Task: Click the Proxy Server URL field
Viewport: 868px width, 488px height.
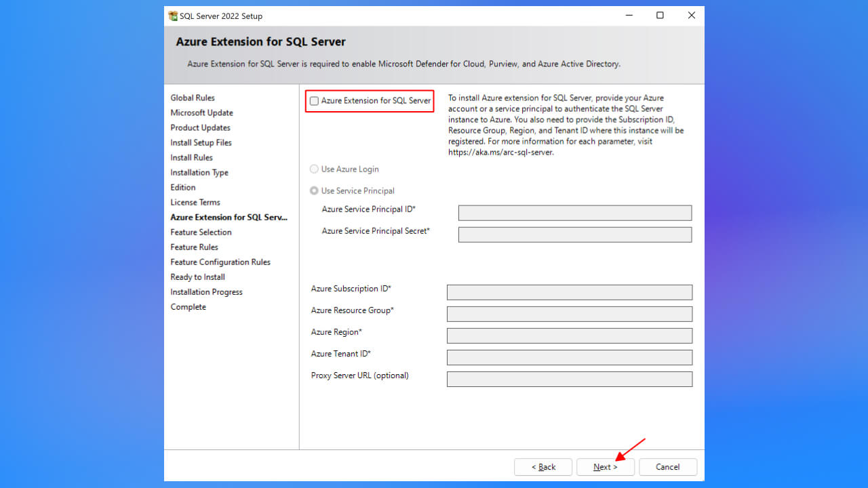Action: [x=570, y=379]
